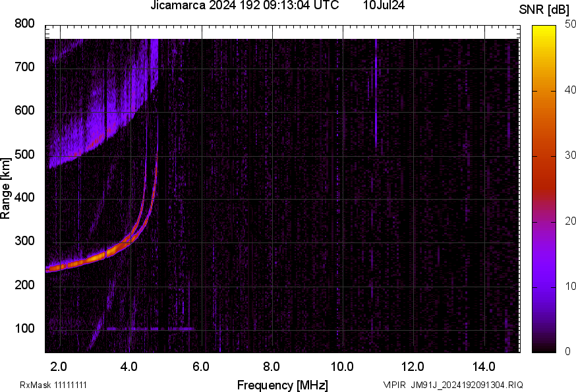
Task: Click the 100 range tick label
Action: [x=24, y=329]
